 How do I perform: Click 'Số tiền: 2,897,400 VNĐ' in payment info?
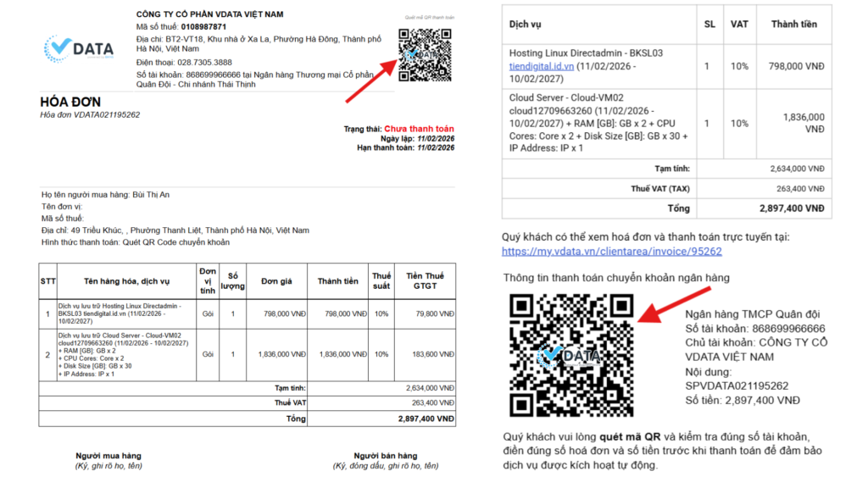[x=742, y=400]
